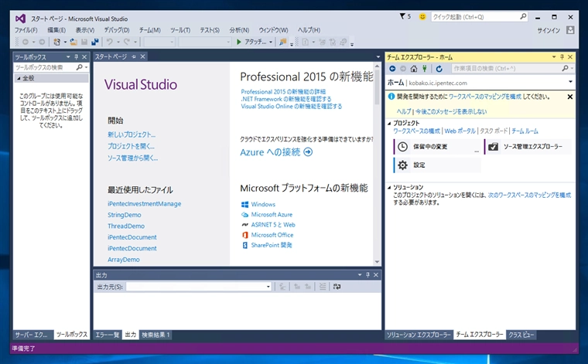
Task: Toggle auto-hide pin on Team Explorer panel
Action: tap(562, 57)
